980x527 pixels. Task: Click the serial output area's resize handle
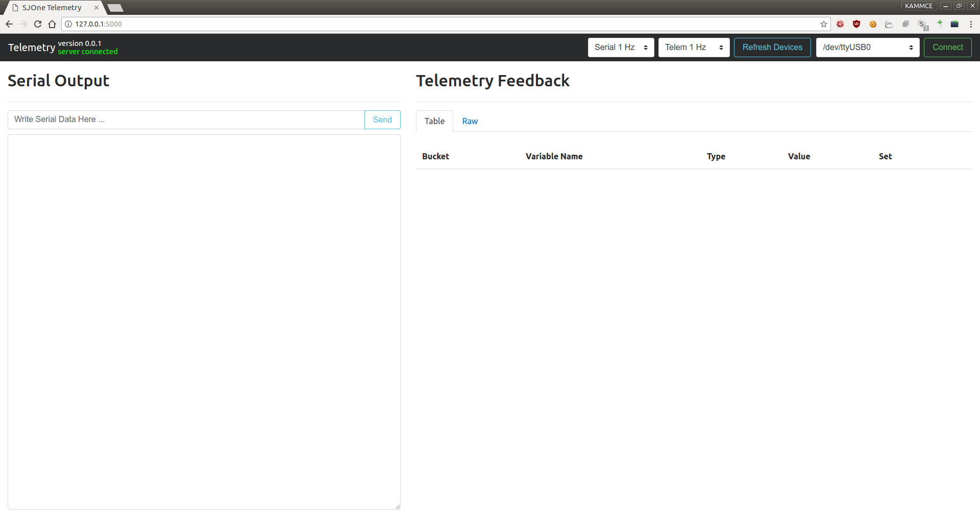coord(398,507)
